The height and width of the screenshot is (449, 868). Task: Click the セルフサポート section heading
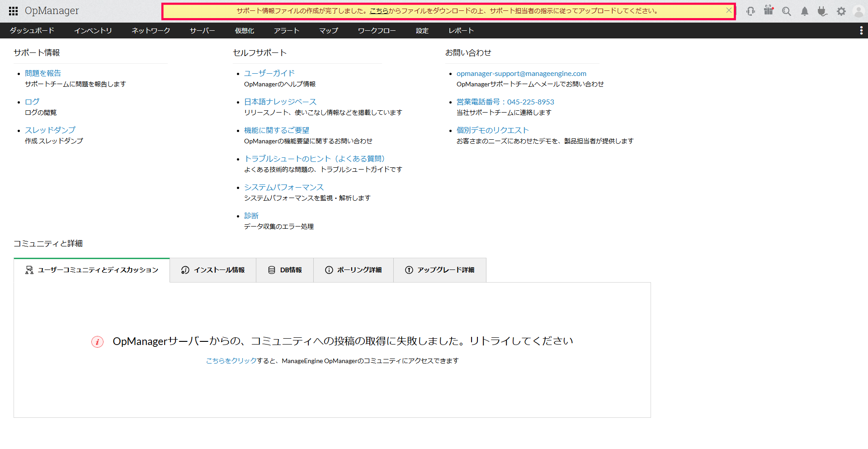click(x=260, y=52)
